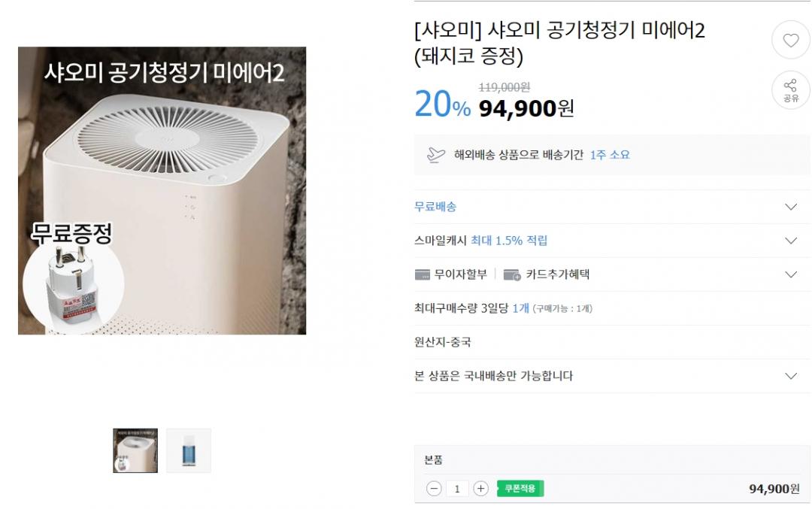Click the quantity input field
The width and height of the screenshot is (812, 509).
point(457,489)
